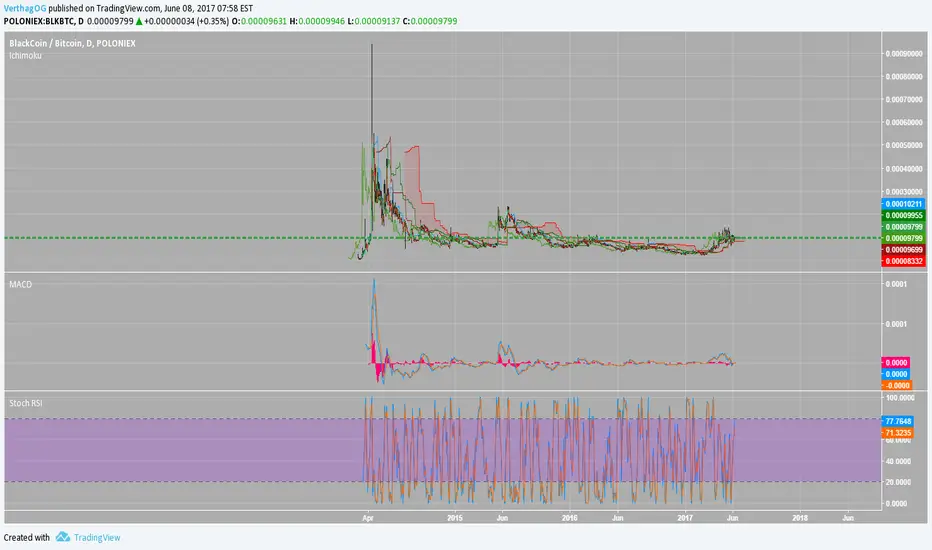
Task: Click the 2017 label on the time axis
Action: 685,518
